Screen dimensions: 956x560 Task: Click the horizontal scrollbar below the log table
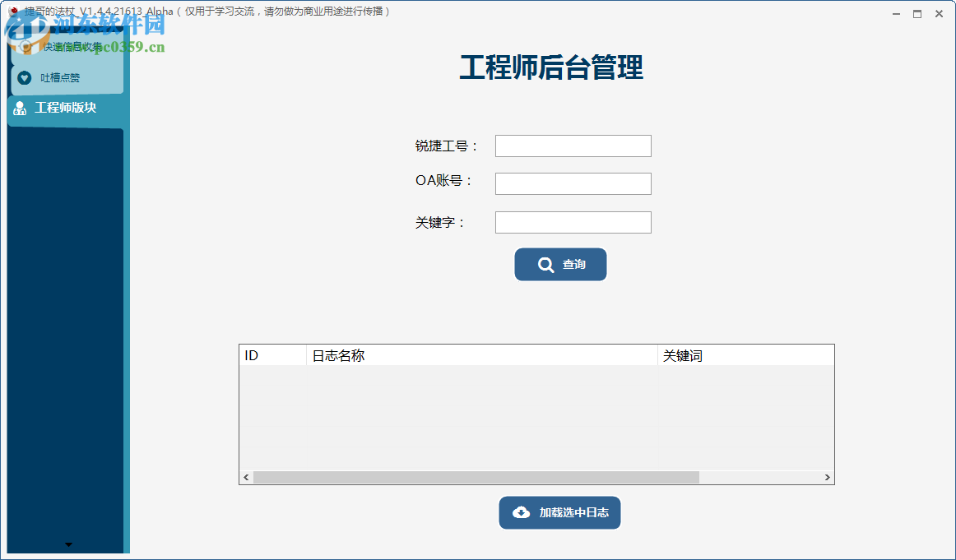point(477,477)
